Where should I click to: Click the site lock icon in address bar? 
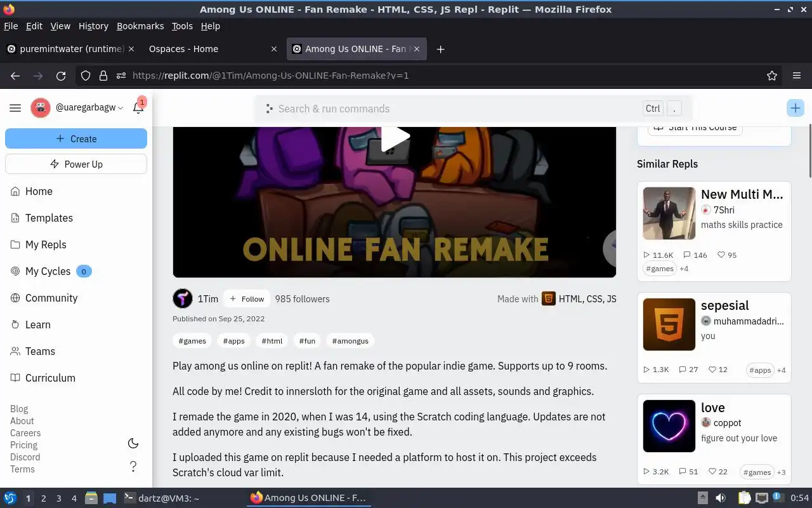pyautogui.click(x=103, y=76)
